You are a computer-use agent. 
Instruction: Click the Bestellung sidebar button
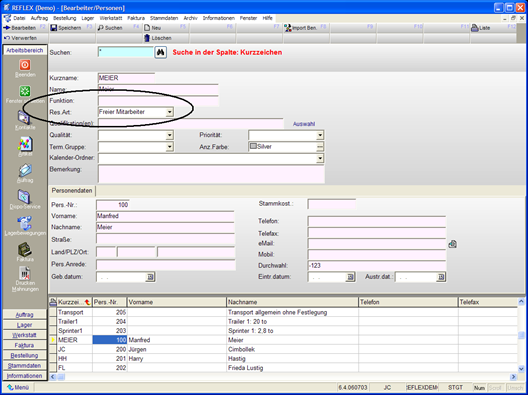tap(25, 355)
